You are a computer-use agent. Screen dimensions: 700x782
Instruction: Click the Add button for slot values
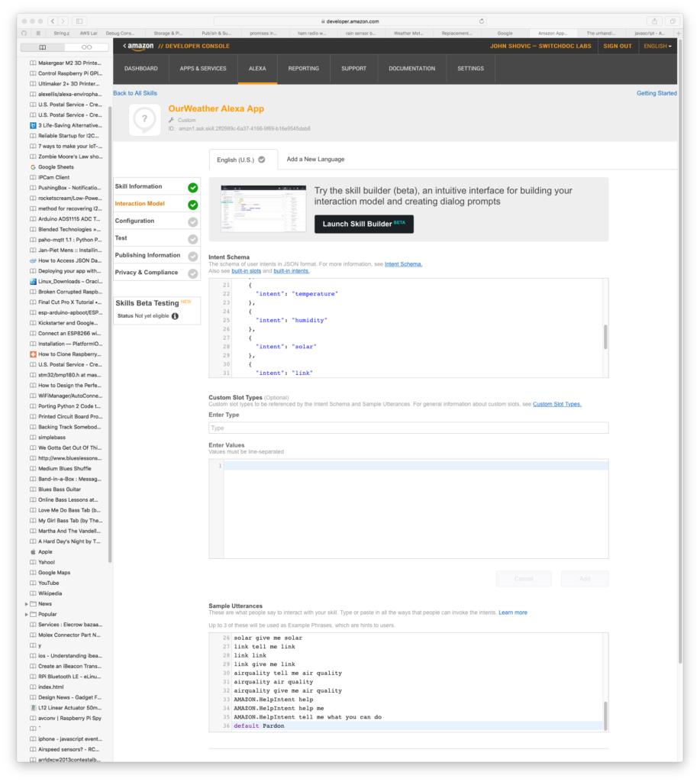[585, 579]
